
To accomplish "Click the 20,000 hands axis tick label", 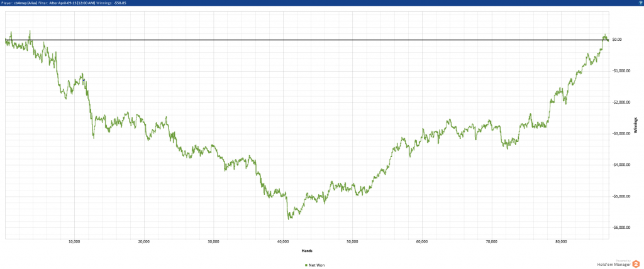I will [x=143, y=242].
